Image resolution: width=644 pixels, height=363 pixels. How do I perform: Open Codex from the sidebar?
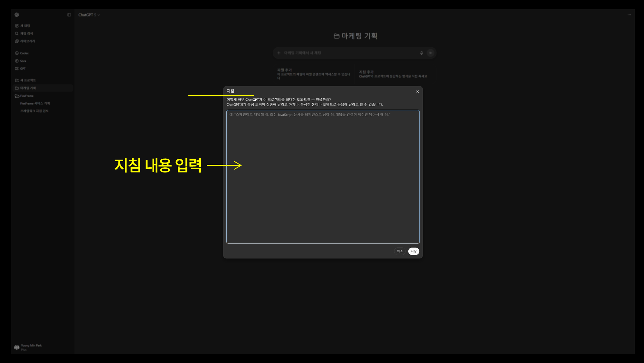(x=24, y=53)
